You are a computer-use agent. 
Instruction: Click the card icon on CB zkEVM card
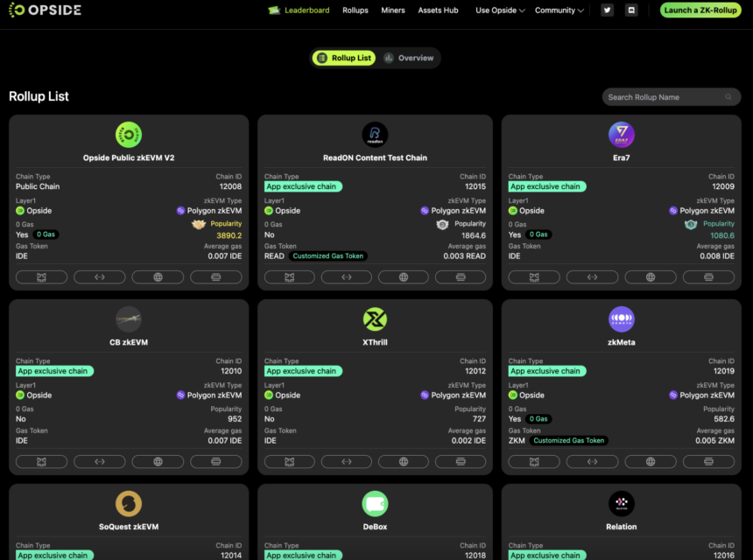[216, 462]
